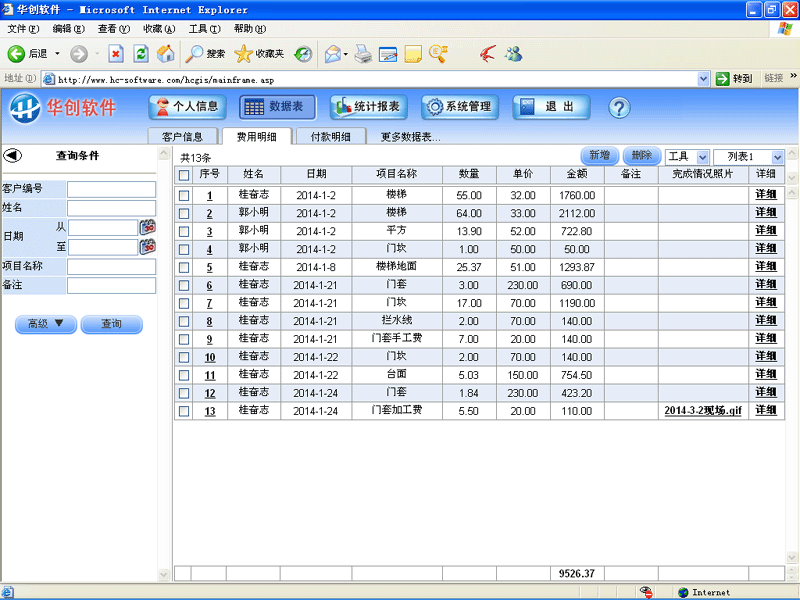Click the IE Stop toolbar icon
This screenshot has width=800, height=600.
(116, 53)
